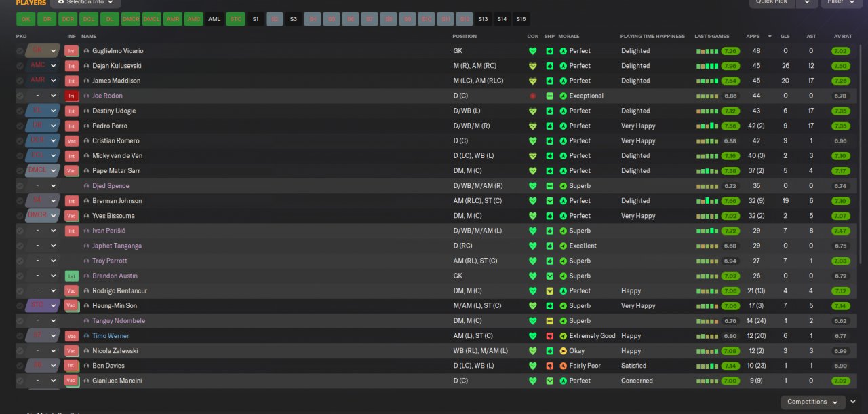Image resolution: width=868 pixels, height=414 pixels.
Task: Click the morale icon for Timo Werner
Action: pos(563,336)
